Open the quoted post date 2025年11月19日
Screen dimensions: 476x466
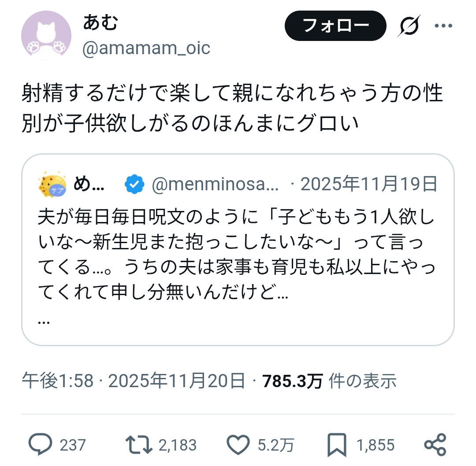point(368,185)
